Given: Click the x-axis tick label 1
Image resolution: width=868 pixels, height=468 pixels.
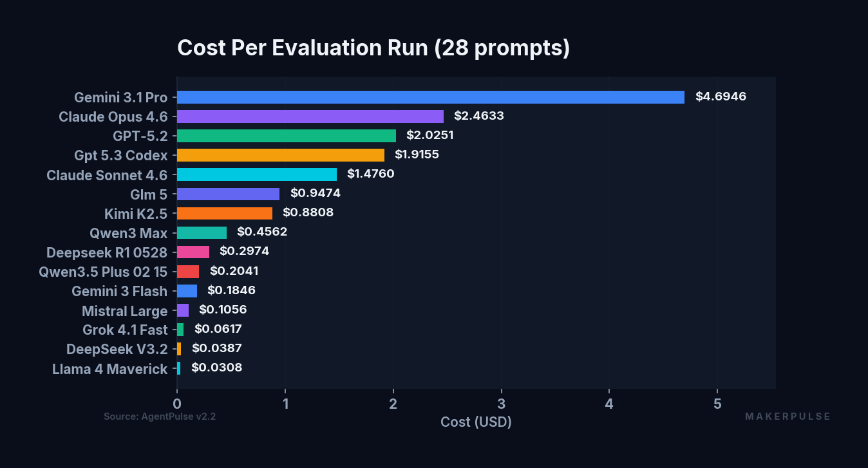Looking at the screenshot, I should pos(285,404).
